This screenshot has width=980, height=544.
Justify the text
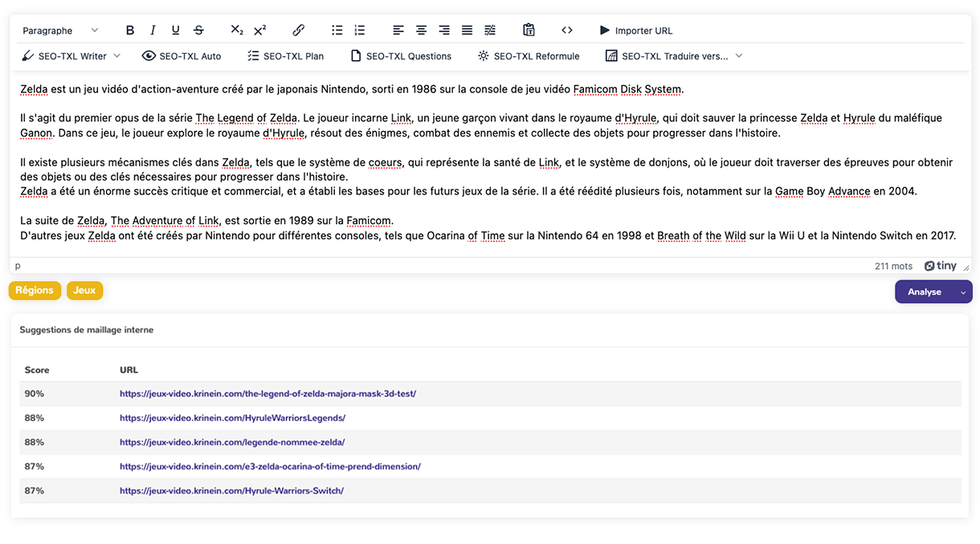click(467, 31)
